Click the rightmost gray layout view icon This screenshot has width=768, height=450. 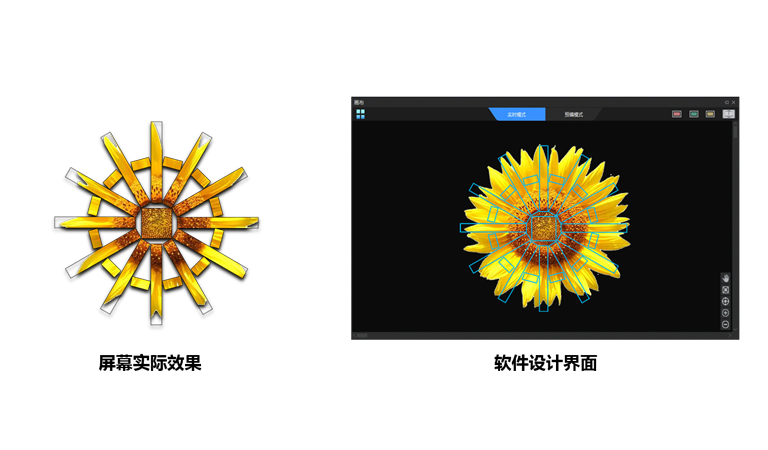[x=728, y=114]
